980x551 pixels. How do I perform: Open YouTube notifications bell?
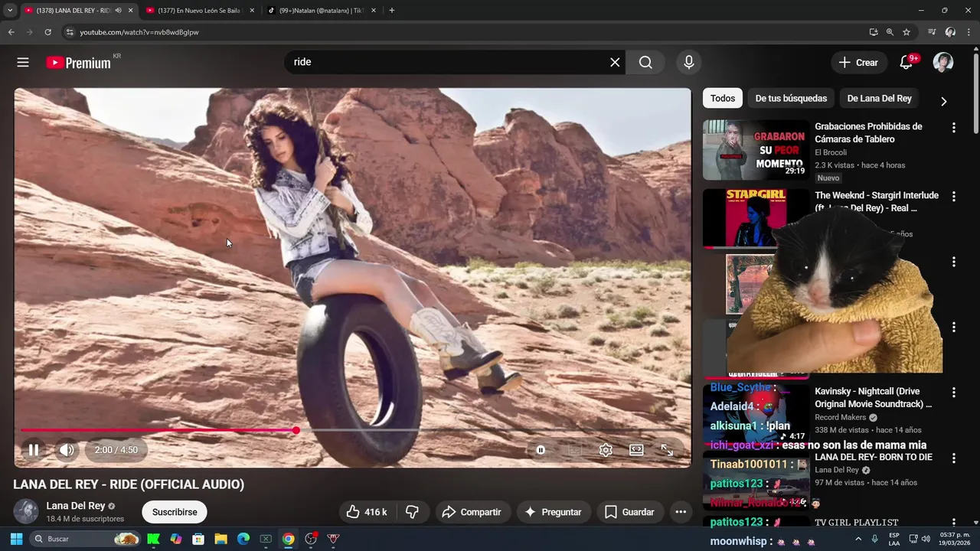906,62
